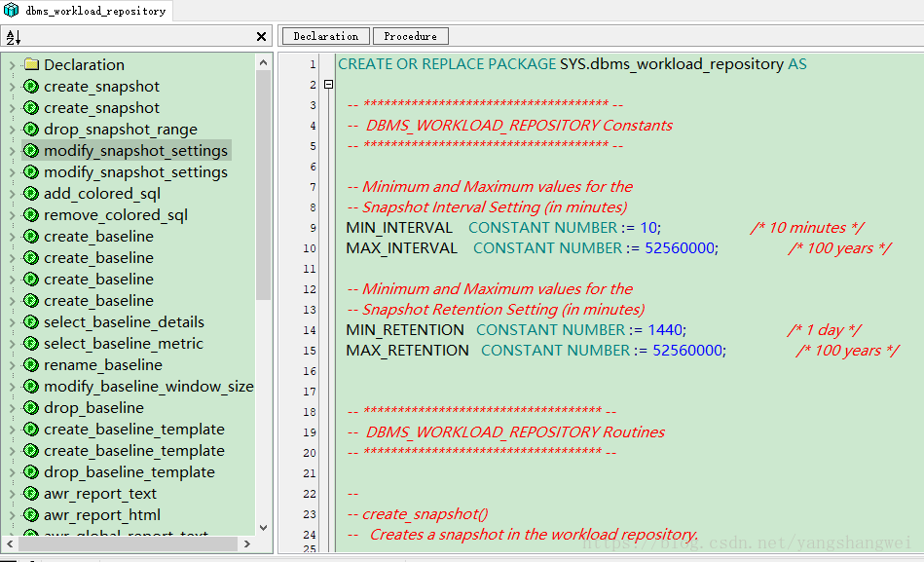Expand the remove_colored_sql tree node

point(12,215)
